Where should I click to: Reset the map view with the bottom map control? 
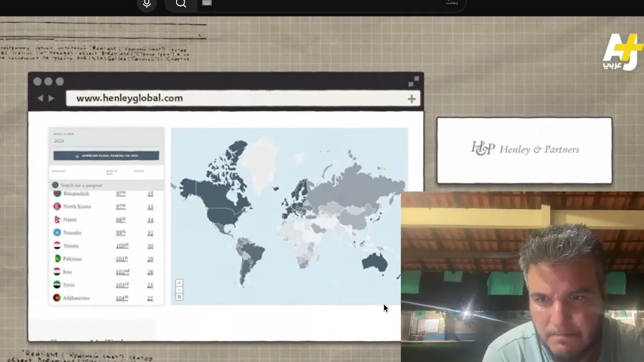point(179,297)
